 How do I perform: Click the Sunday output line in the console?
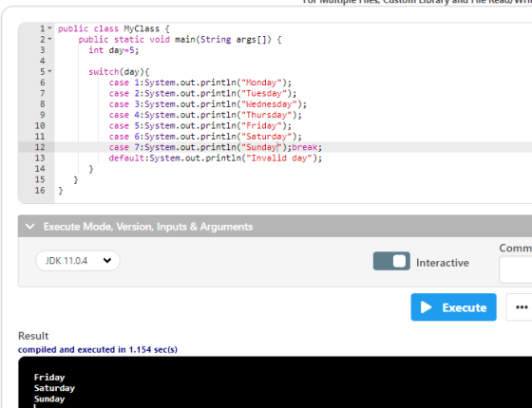(49, 399)
